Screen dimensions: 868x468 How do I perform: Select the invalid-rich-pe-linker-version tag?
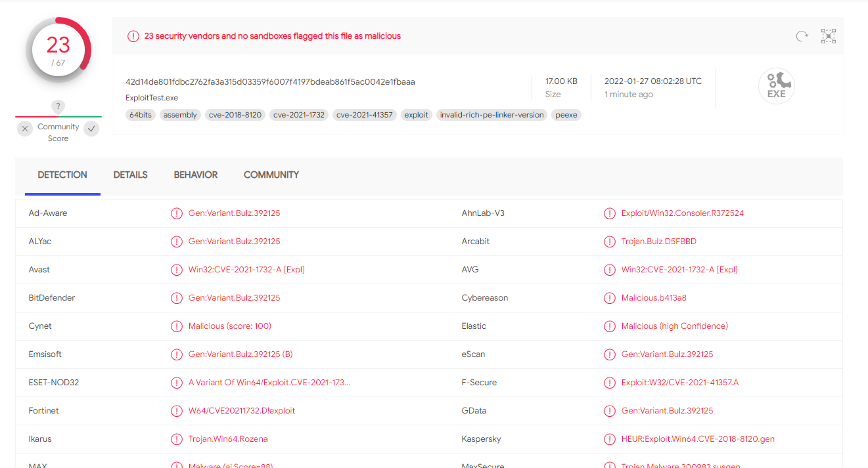tap(492, 115)
